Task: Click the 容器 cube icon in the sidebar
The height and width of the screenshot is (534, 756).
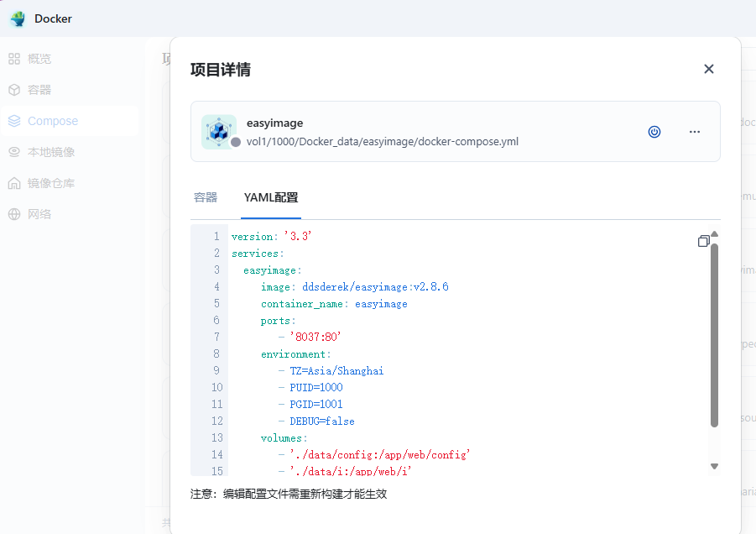Action: click(14, 90)
